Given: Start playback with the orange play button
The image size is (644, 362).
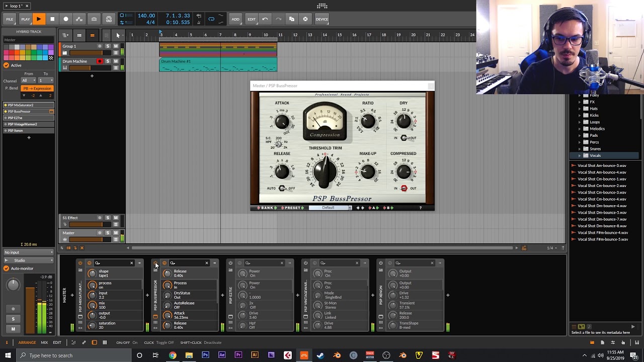Looking at the screenshot, I should click(x=38, y=19).
